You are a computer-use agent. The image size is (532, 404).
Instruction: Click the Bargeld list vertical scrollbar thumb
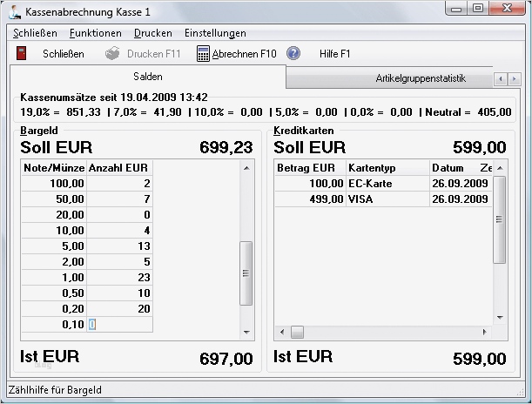246,273
